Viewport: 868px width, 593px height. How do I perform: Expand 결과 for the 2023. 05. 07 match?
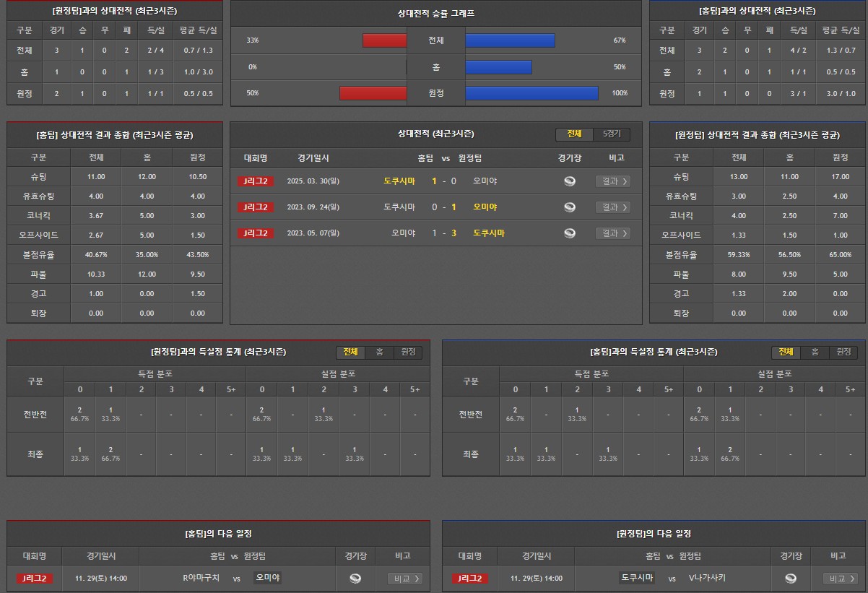click(613, 233)
